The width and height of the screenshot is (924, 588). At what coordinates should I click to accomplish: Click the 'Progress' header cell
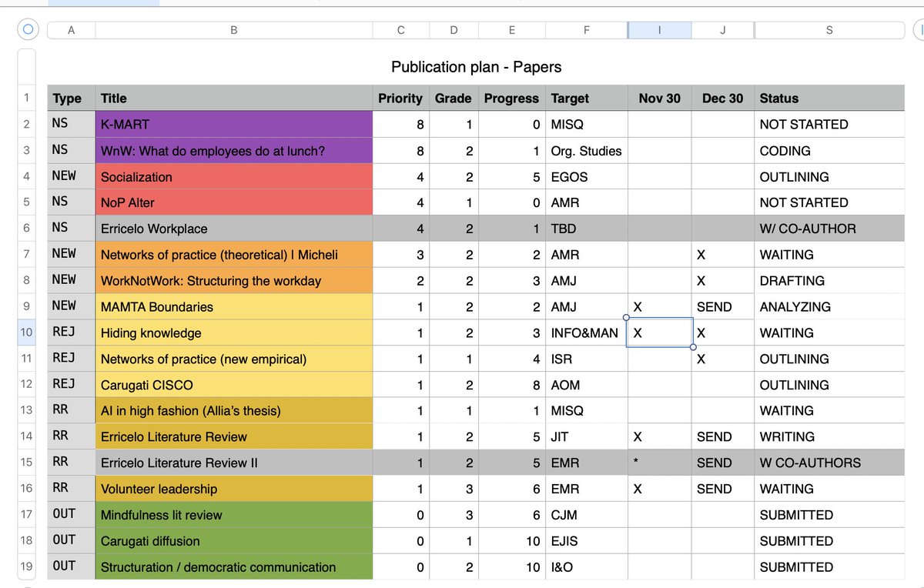512,99
